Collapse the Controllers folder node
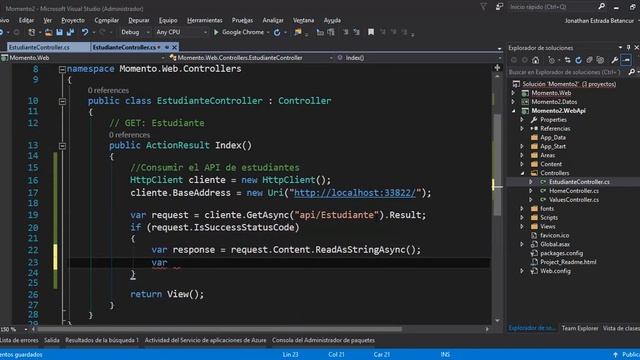640x360 pixels. (x=522, y=173)
